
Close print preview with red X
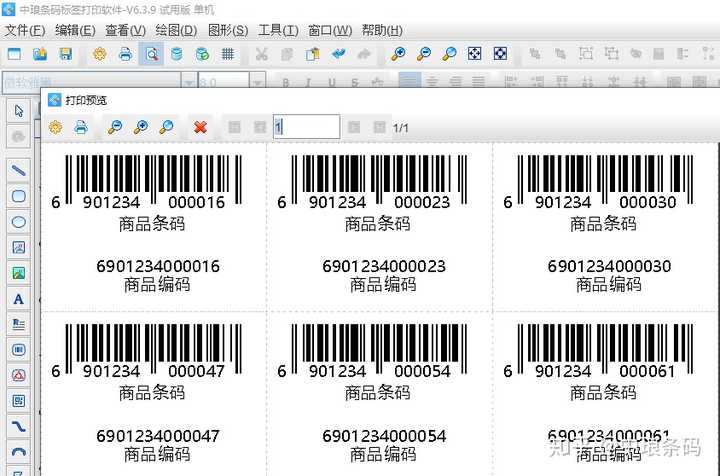(200, 127)
